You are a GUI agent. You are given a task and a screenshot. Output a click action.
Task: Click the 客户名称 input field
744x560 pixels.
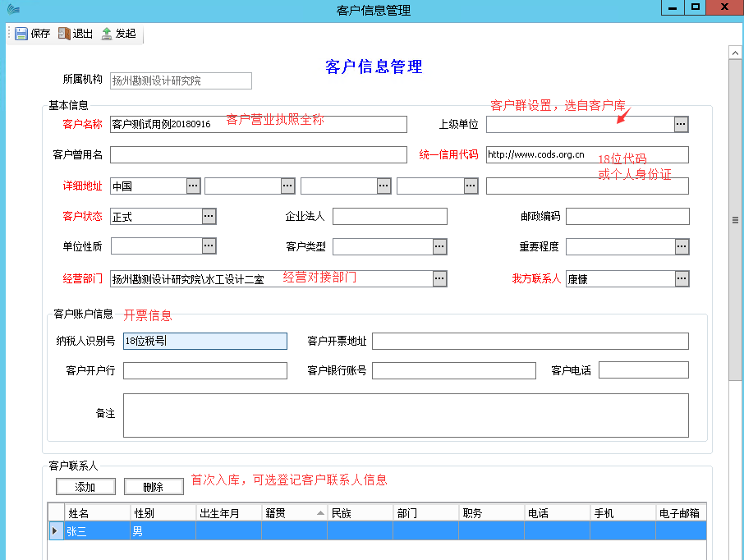(258, 124)
